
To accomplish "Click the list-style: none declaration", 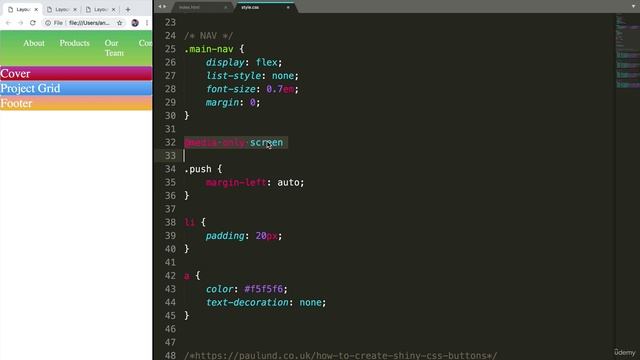I will (x=252, y=76).
